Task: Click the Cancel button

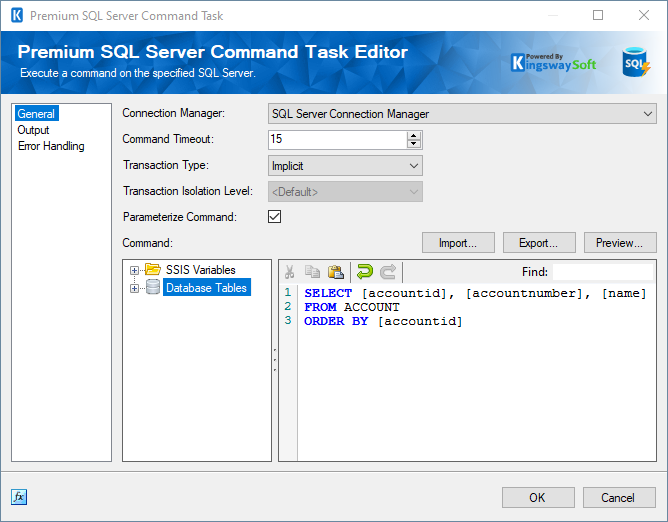Action: [619, 497]
